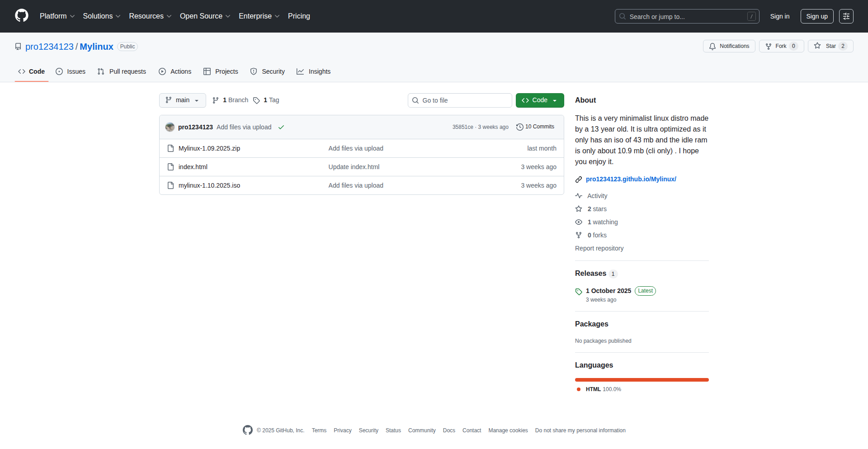Open the Notifications bell button
This screenshot has width=868, height=449.
[x=729, y=46]
